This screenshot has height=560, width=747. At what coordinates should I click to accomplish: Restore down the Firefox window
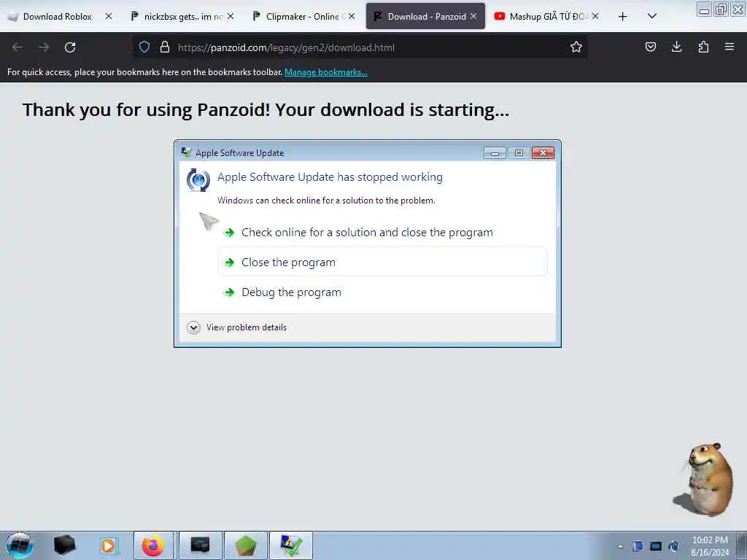click(721, 9)
